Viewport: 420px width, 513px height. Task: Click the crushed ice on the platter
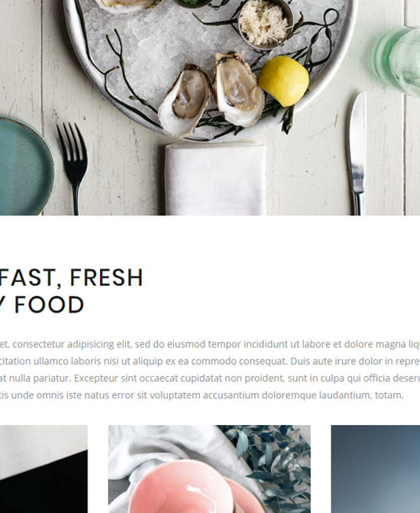[157, 49]
